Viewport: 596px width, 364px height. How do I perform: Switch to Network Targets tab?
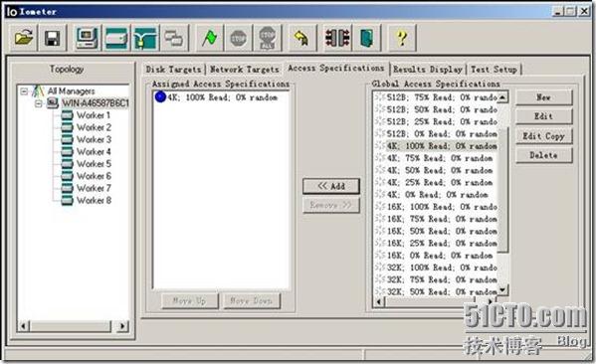tap(245, 70)
